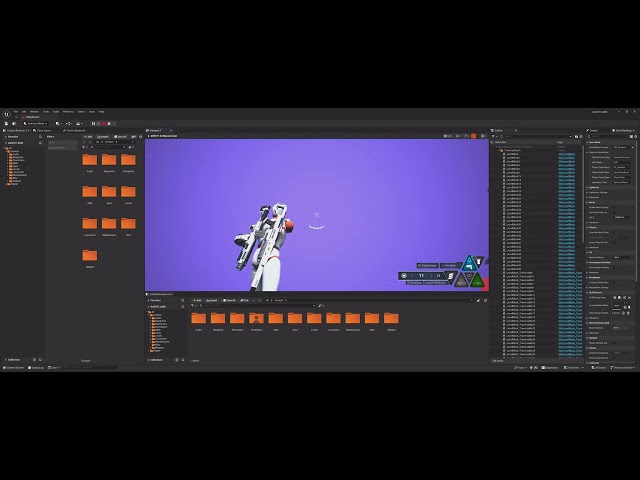Toggle Use Client Side Level Streaming checkbox
This screenshot has height=480, width=640.
point(613,212)
